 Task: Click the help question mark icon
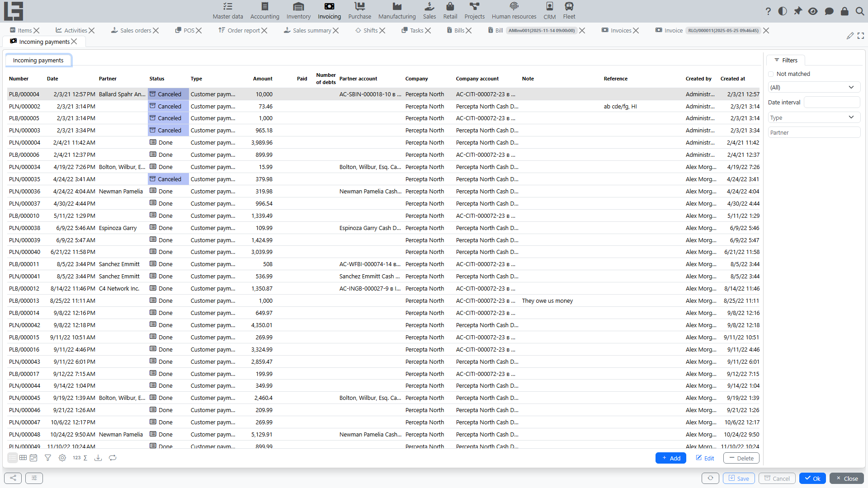[x=768, y=11]
